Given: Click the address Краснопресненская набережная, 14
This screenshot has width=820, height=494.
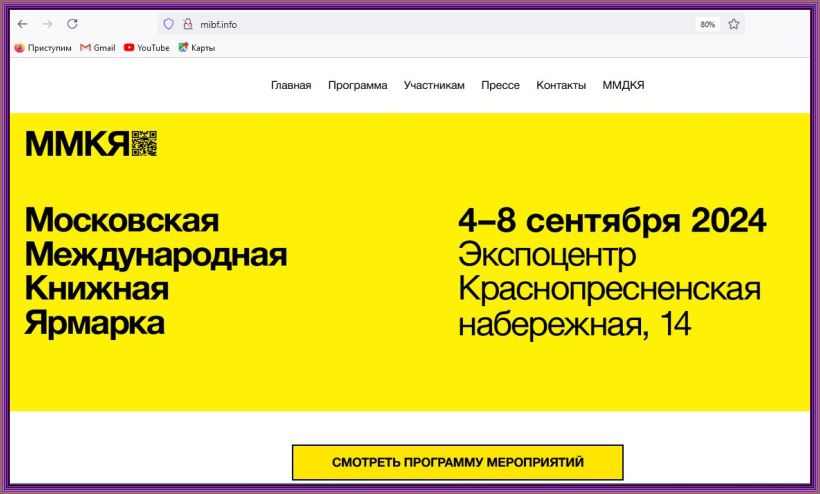Looking at the screenshot, I should [x=609, y=306].
